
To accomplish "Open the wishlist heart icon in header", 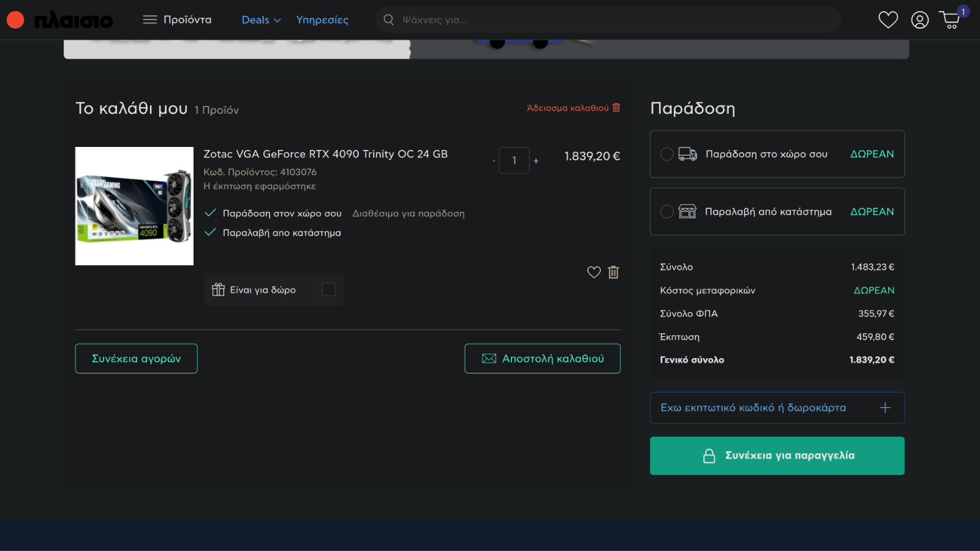I will 888,20.
